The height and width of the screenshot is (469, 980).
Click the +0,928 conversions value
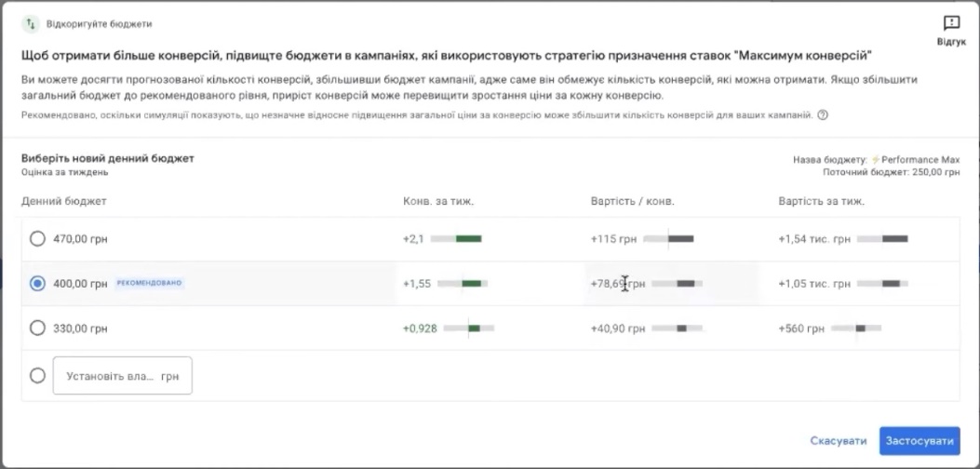[420, 328]
